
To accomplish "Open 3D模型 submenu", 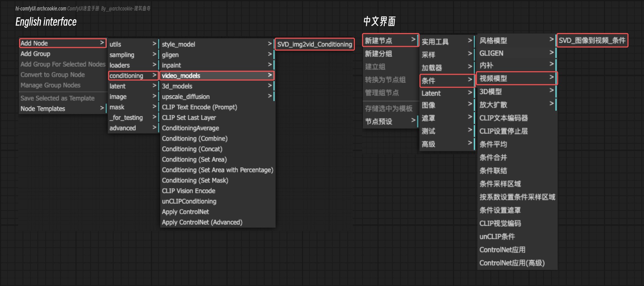I will (517, 92).
